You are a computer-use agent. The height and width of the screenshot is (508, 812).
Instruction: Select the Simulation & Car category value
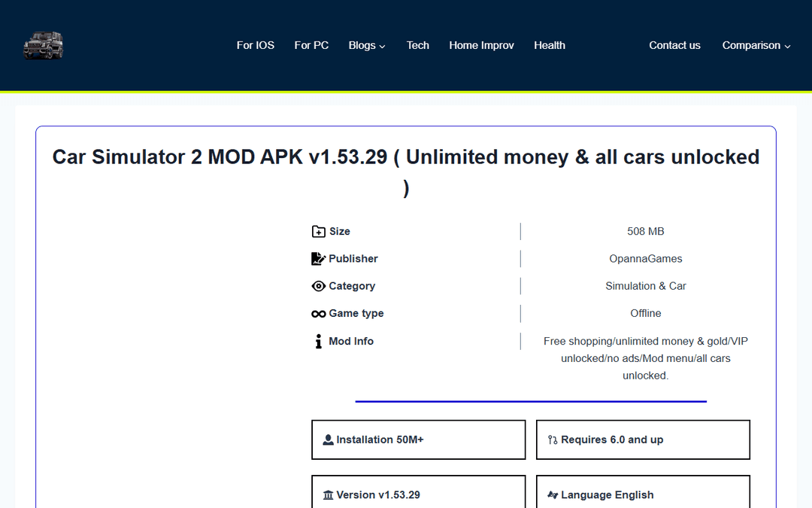(x=645, y=286)
